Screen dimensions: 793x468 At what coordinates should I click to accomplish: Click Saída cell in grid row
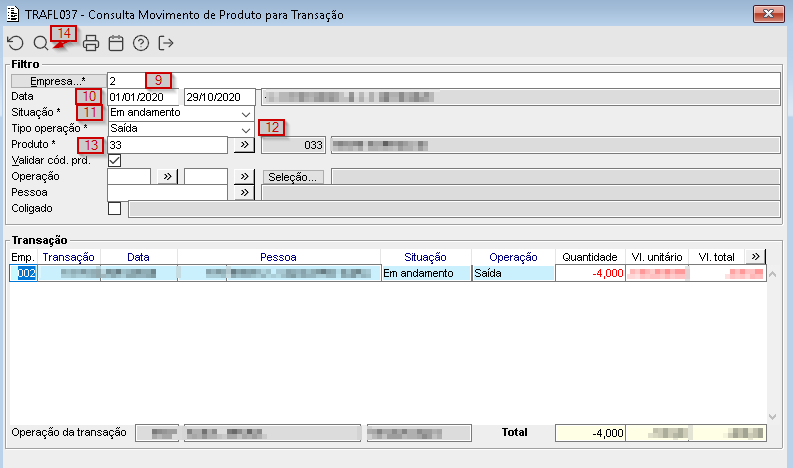click(513, 273)
